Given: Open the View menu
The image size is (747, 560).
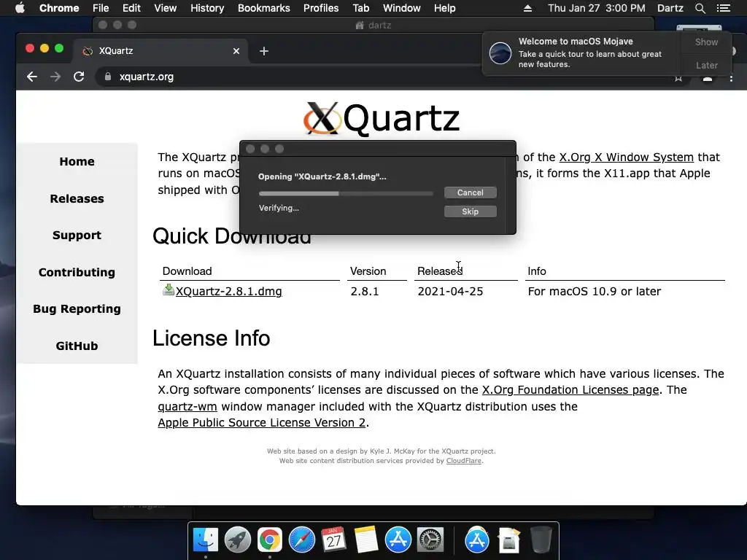Looking at the screenshot, I should point(166,8).
